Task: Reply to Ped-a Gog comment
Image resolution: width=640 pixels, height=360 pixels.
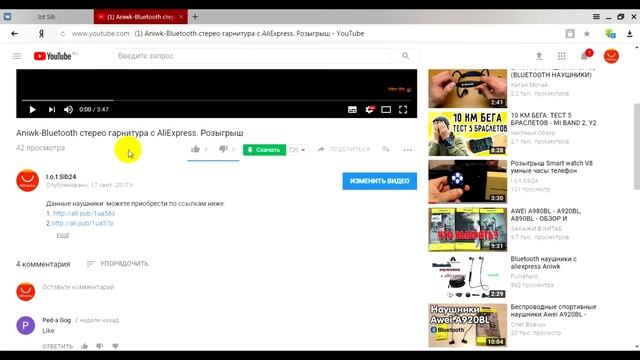Action: 58,346
